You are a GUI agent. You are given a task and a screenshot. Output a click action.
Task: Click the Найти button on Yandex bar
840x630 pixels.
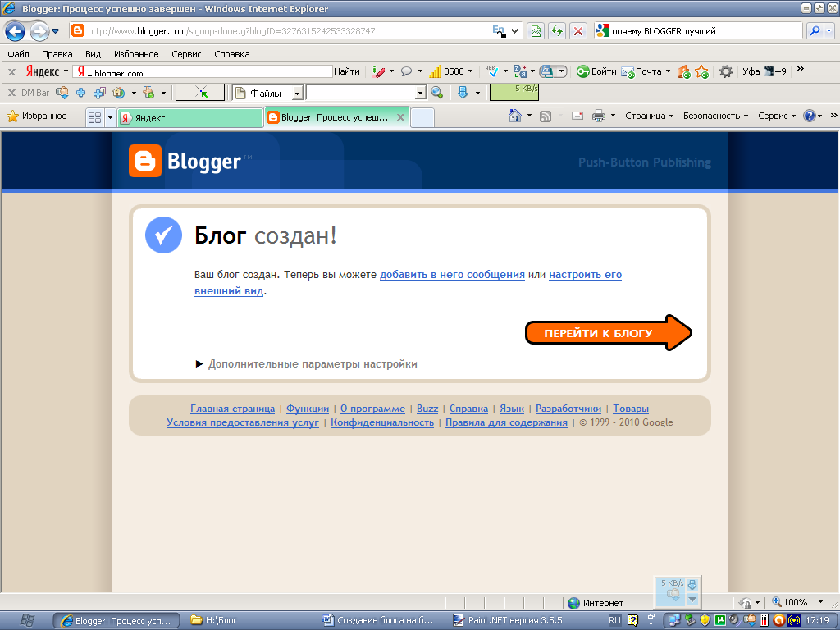(347, 71)
